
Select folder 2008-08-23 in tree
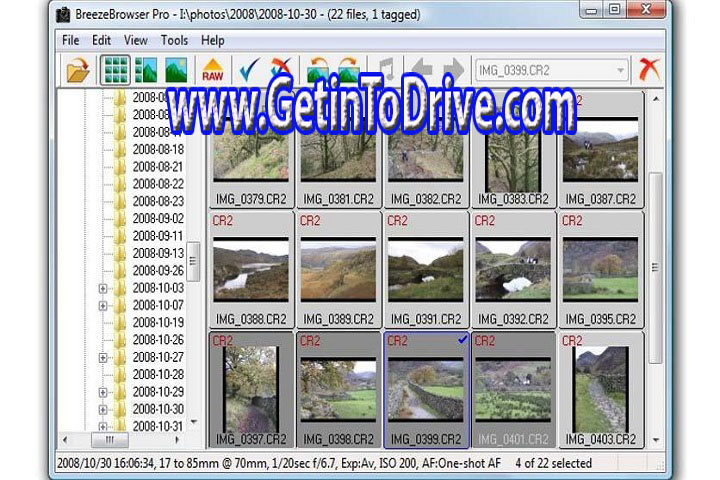[158, 201]
